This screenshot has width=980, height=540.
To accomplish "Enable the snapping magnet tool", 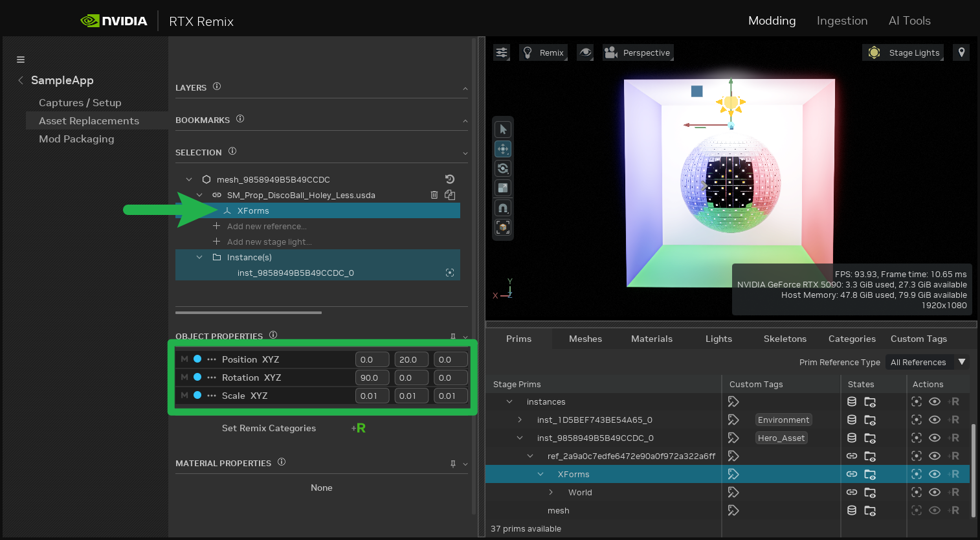I will click(503, 207).
